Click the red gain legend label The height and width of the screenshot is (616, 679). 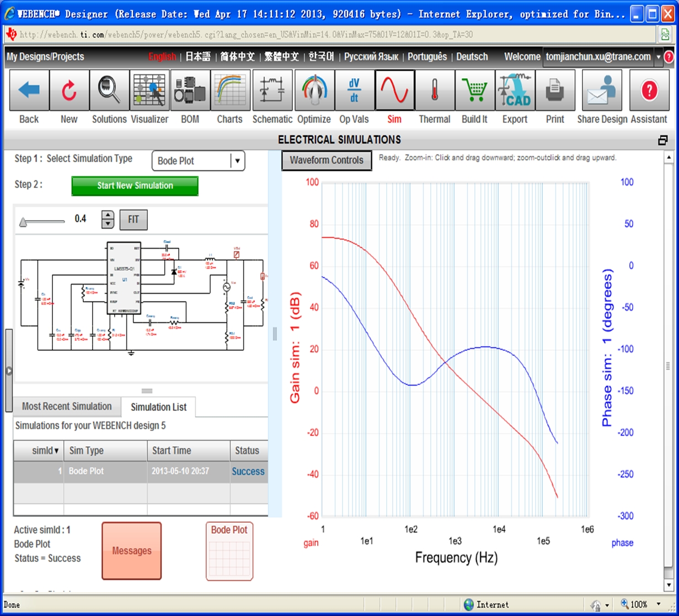pos(311,543)
